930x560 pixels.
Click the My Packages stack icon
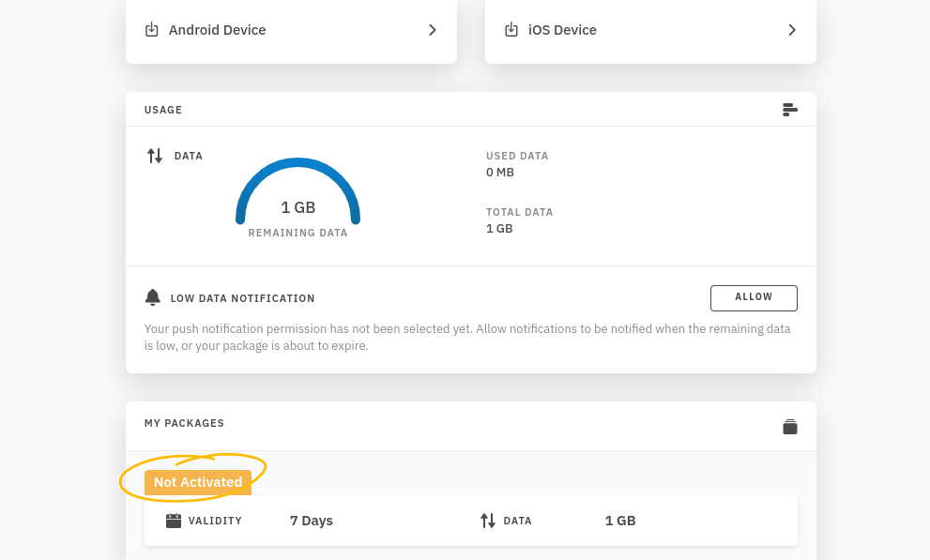[x=790, y=427]
